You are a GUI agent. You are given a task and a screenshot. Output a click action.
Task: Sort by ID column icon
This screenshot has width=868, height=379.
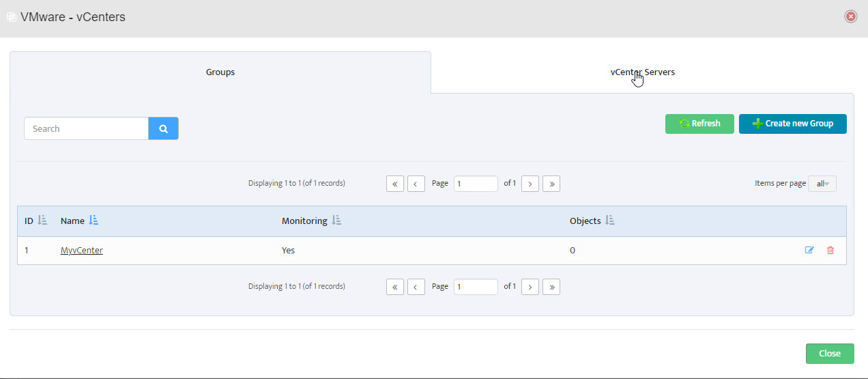(42, 221)
